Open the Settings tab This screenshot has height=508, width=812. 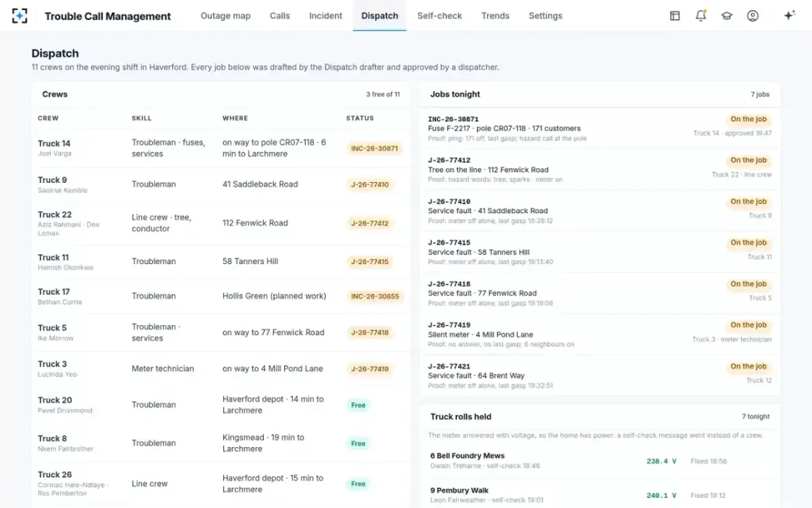coord(545,16)
